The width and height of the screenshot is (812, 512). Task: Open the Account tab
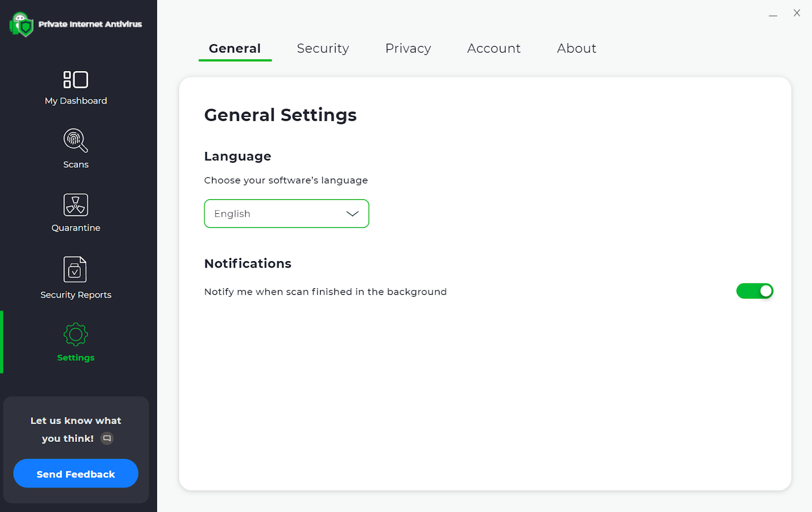click(494, 48)
